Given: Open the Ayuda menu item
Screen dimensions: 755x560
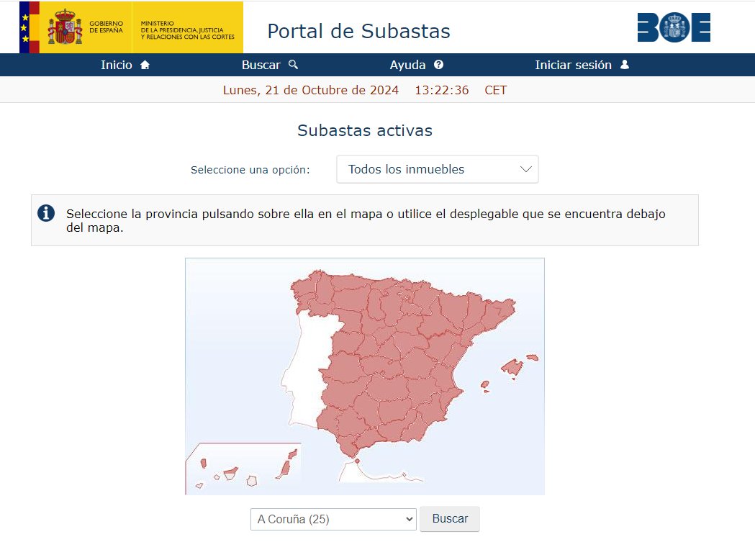Looking at the screenshot, I should (x=407, y=64).
